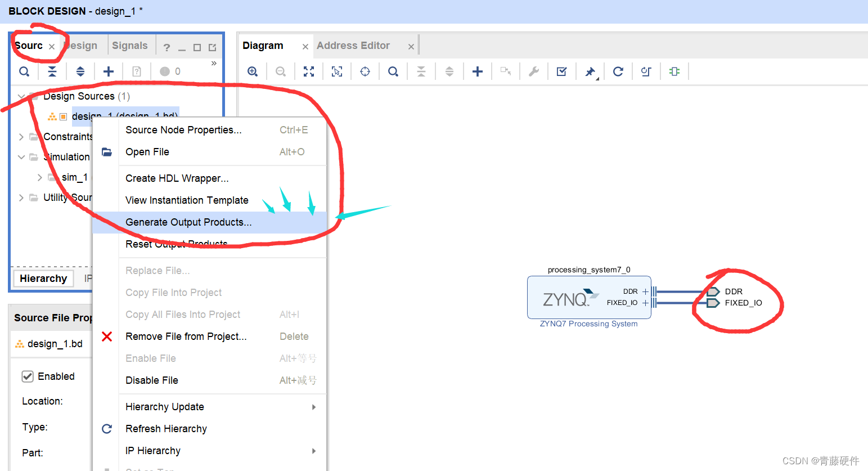This screenshot has height=471, width=868.
Task: Select the Design Sources (1) row
Action: click(x=87, y=96)
